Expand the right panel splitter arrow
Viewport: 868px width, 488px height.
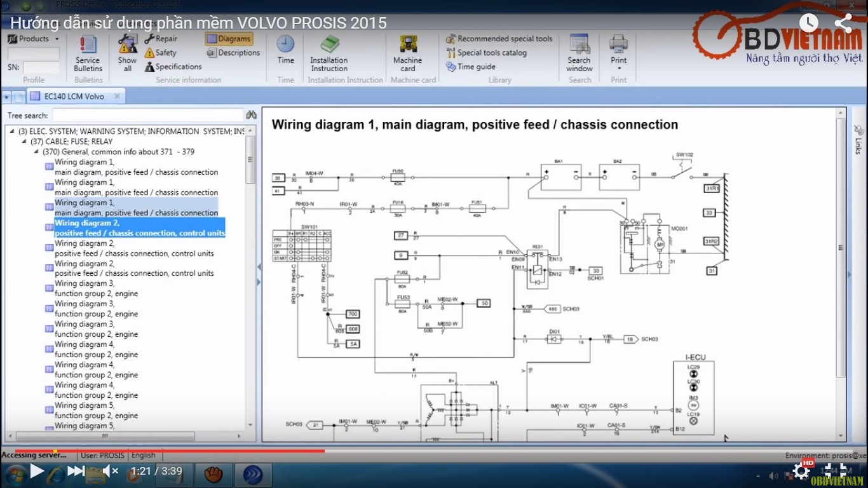click(850, 275)
